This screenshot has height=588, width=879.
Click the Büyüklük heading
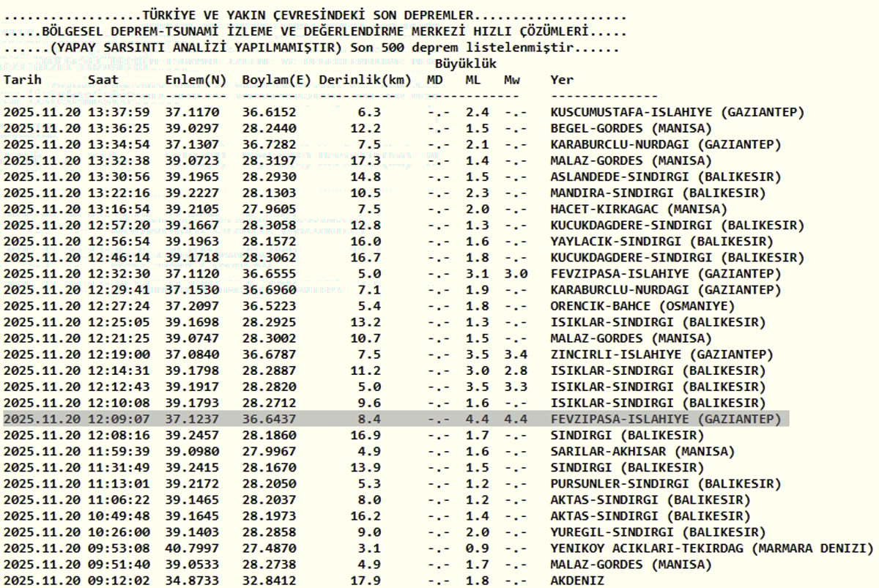coord(466,64)
